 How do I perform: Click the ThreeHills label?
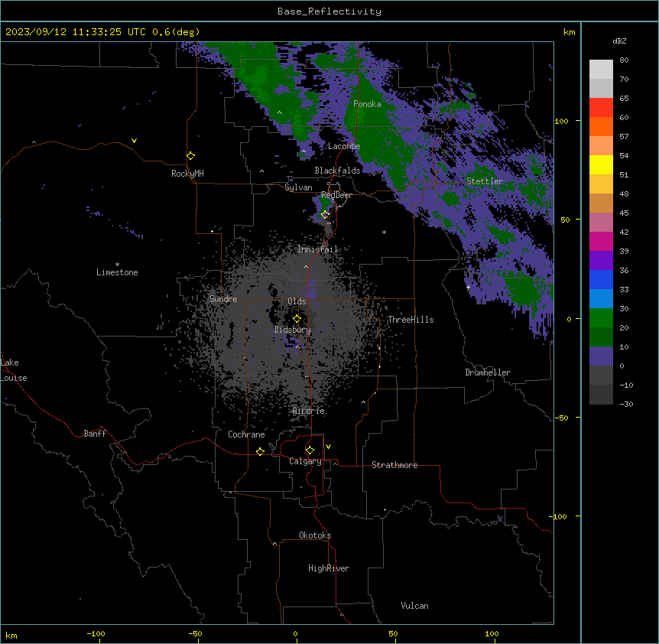click(411, 320)
